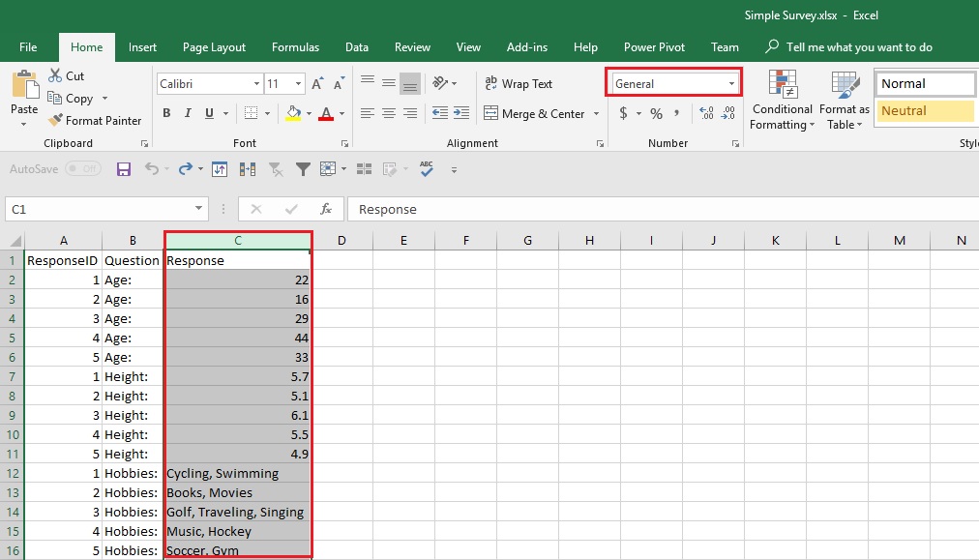
Task: Open the Power Pivot tab
Action: tap(654, 46)
